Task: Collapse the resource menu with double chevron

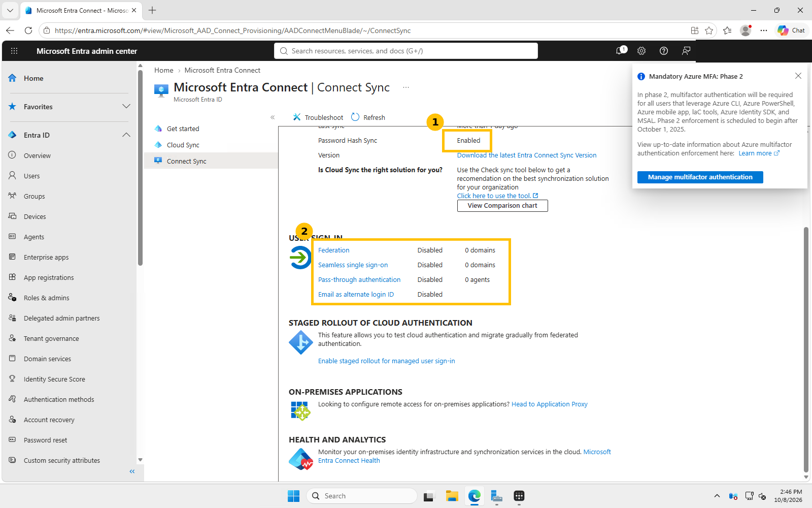Action: (273, 117)
